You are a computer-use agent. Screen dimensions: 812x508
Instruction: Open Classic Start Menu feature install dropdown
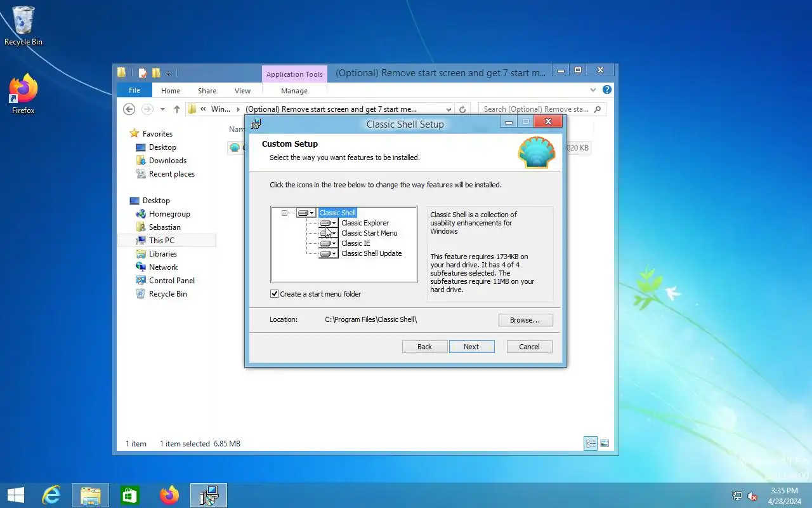(x=329, y=233)
